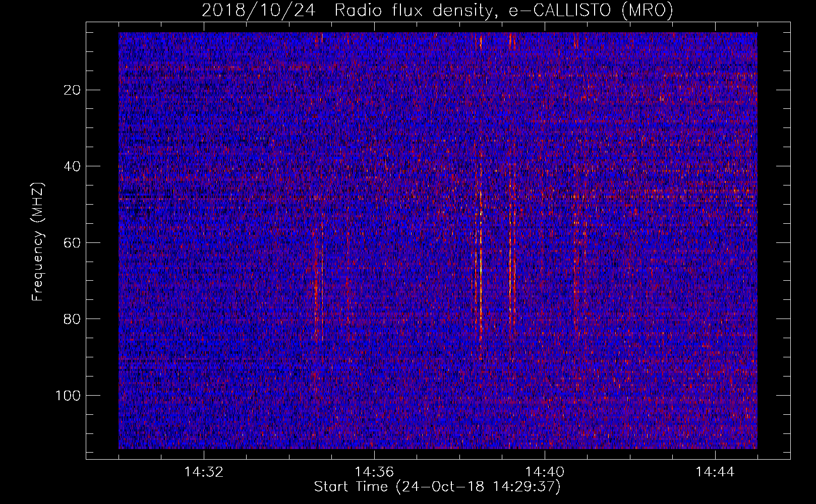The width and height of the screenshot is (816, 504).
Task: Click the spectrogram plot area
Action: 438,240
